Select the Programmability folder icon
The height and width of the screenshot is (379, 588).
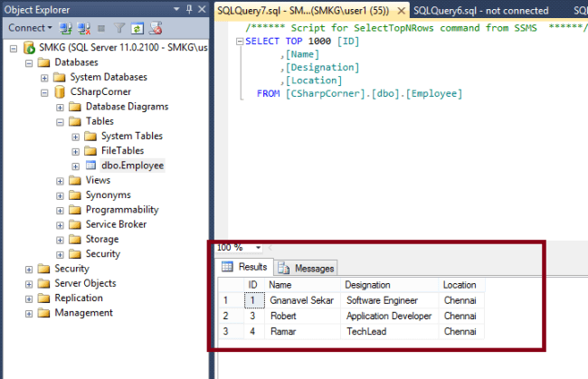[75, 210]
